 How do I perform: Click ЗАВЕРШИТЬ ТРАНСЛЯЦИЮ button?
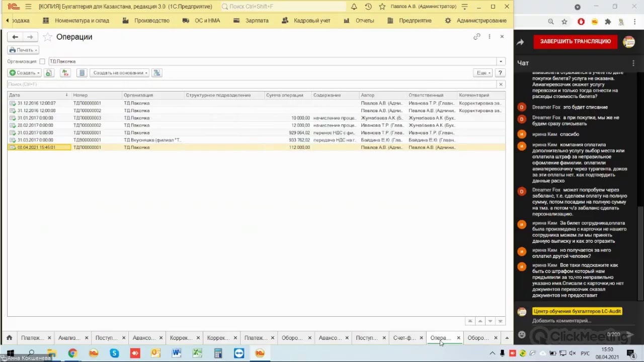tap(576, 42)
